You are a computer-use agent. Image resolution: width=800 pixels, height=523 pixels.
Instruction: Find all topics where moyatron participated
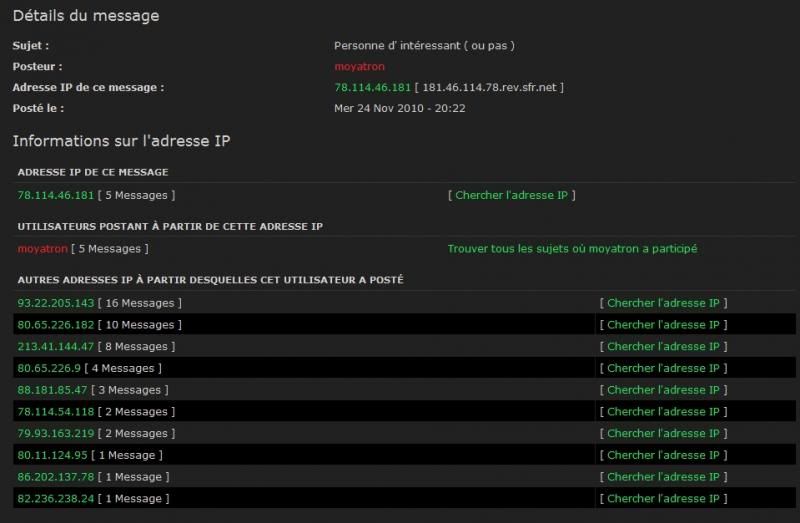coord(572,248)
